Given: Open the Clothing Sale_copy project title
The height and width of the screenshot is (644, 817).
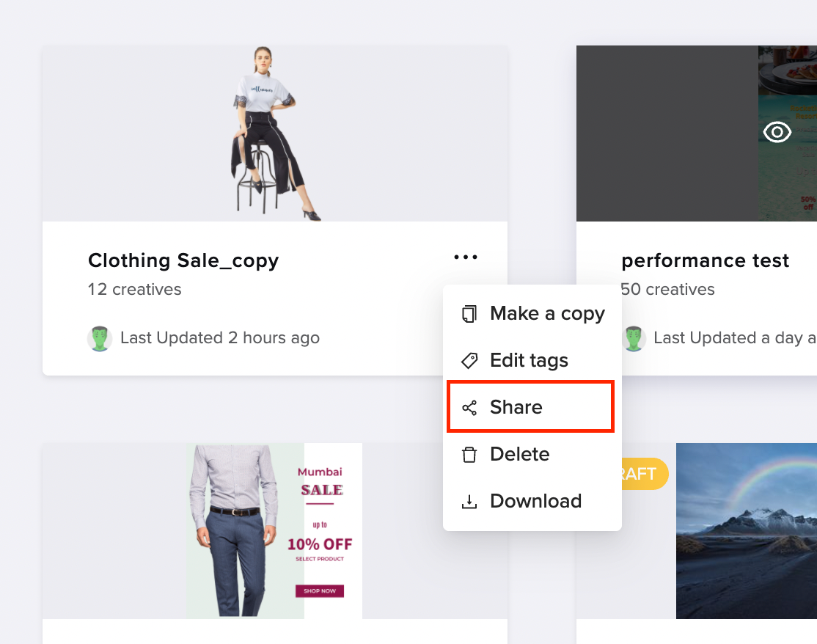Looking at the screenshot, I should [183, 260].
